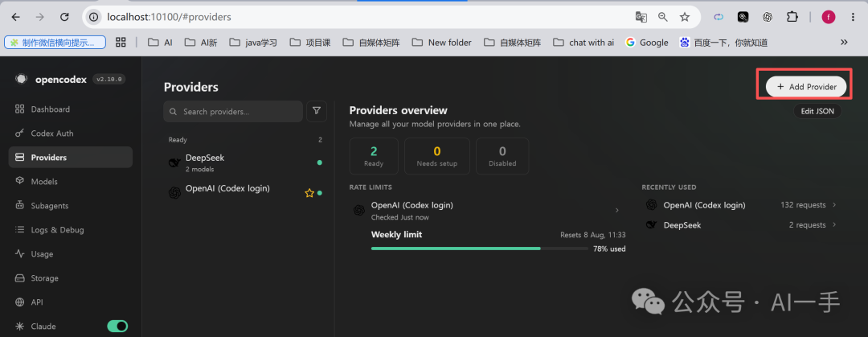Click the OpenAI icon in Recently Used

tap(652, 205)
